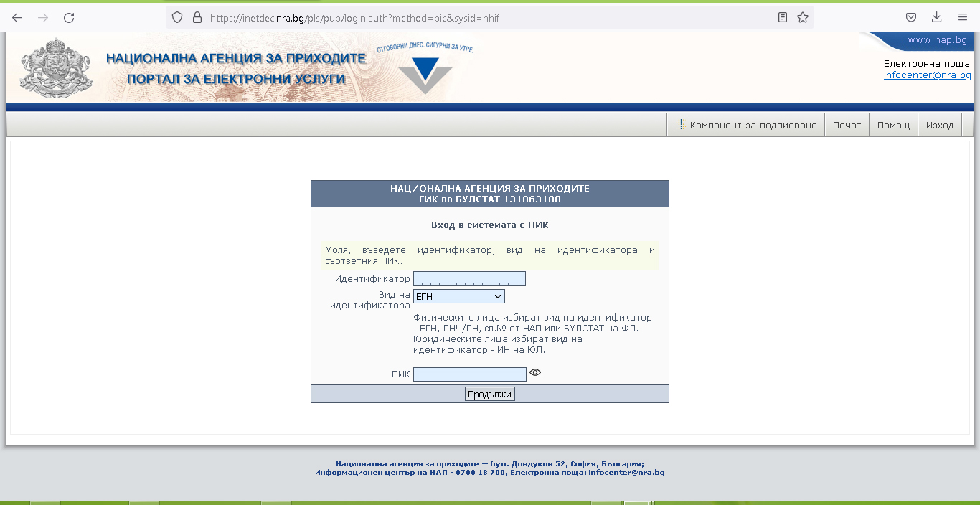
Task: Open the 'Вид на идентификатора' dropdown
Action: [x=459, y=296]
